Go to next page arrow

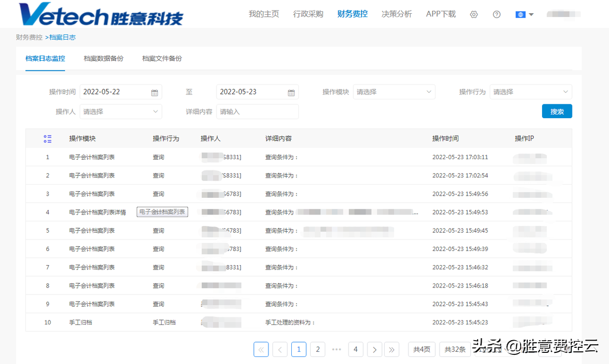coord(375,349)
